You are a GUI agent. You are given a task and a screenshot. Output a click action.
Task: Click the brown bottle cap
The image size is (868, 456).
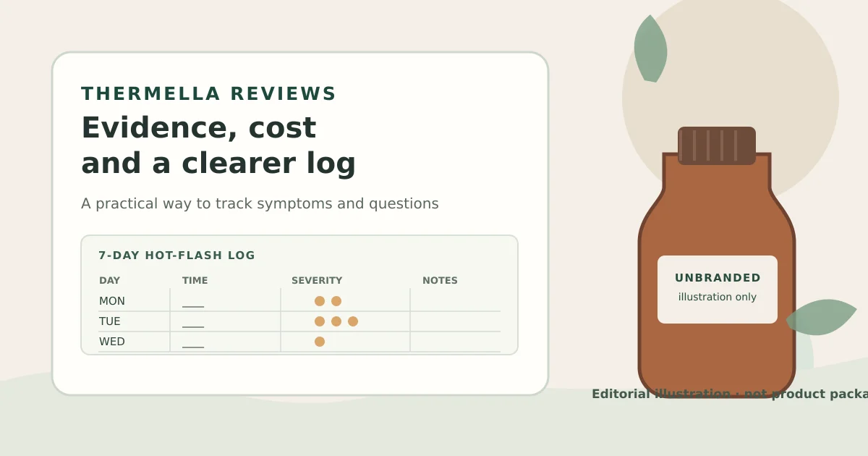click(x=717, y=145)
